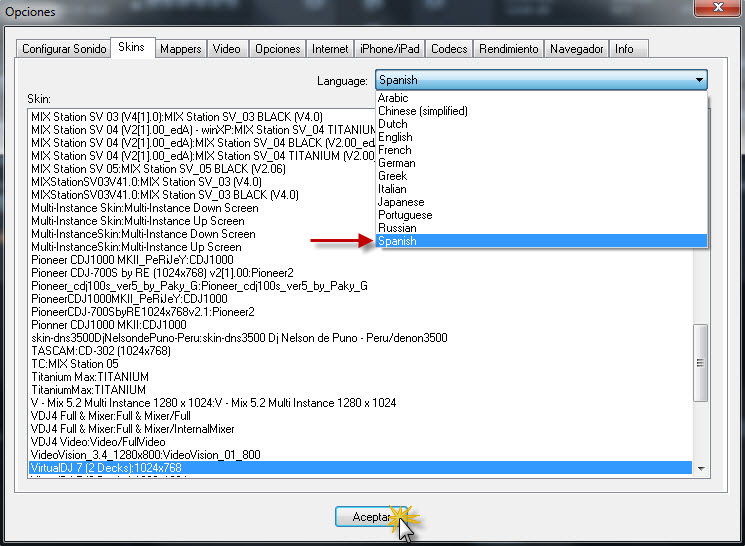Choose Arabic in language list

541,98
